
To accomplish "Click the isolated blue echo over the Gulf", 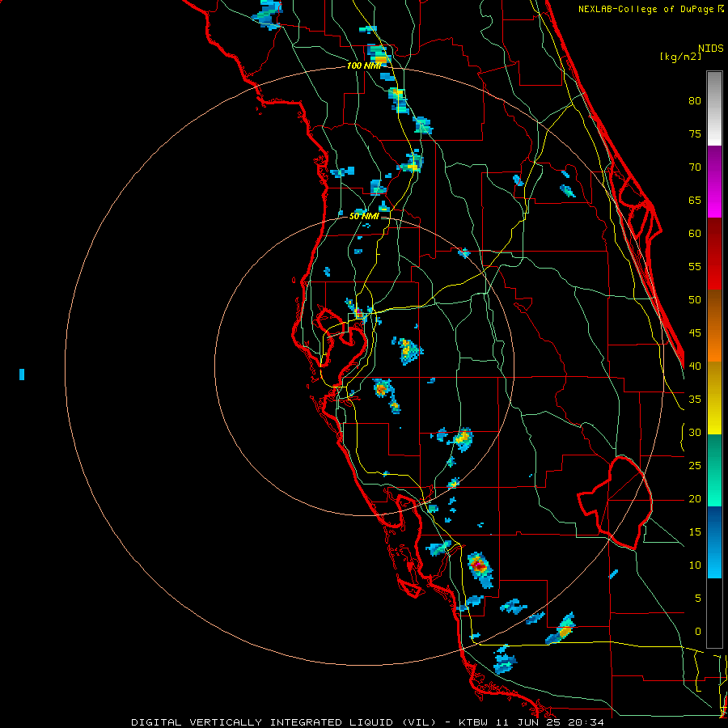I will (22, 375).
